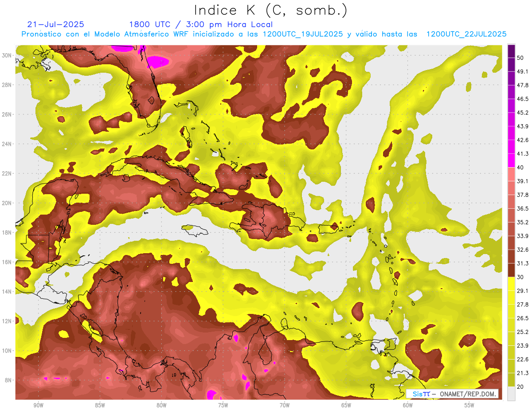Click the colorbar value 35.2

point(523,222)
